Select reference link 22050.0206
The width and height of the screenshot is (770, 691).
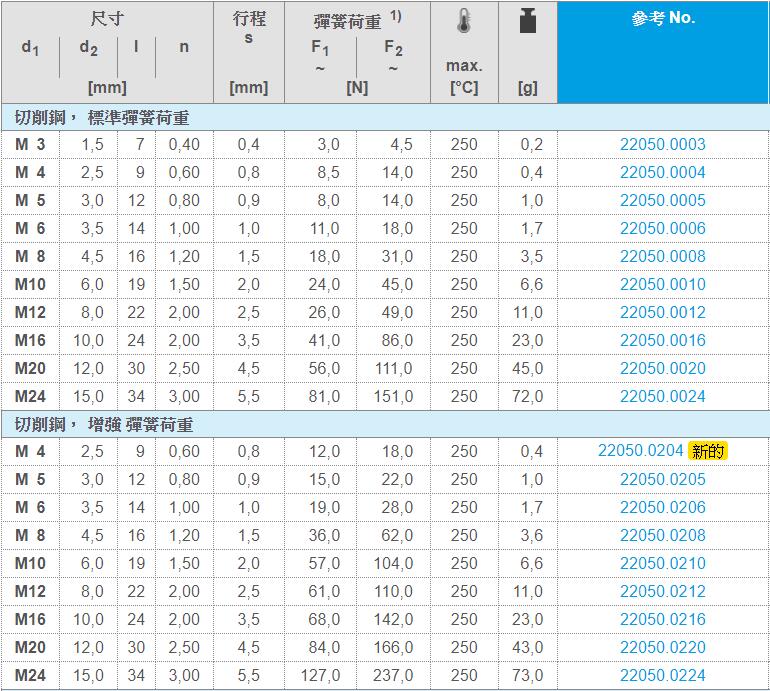(x=662, y=507)
